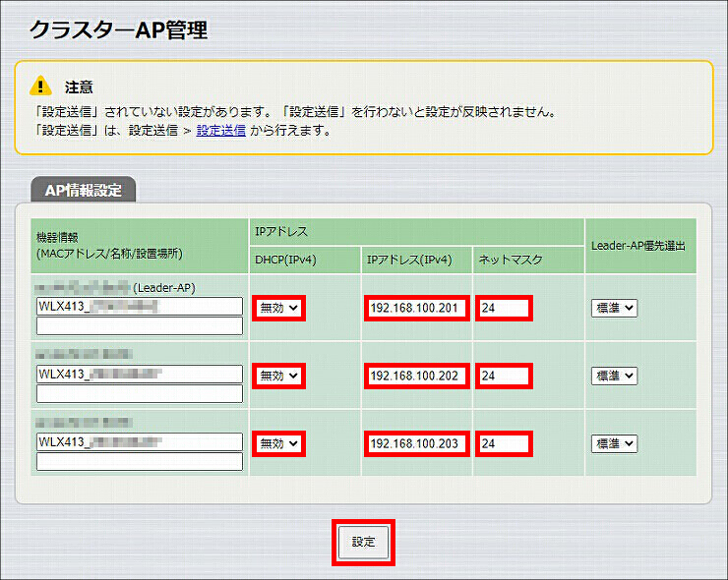Click empty location field in 192.168.100.203 row
The width and height of the screenshot is (728, 580).
tap(140, 461)
